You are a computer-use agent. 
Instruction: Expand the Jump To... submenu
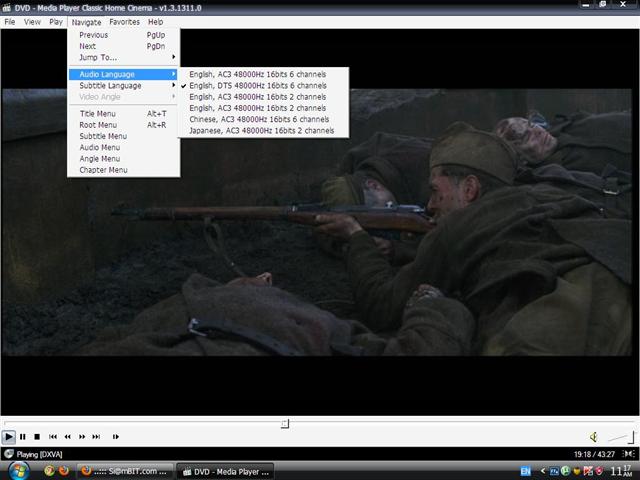tap(123, 58)
